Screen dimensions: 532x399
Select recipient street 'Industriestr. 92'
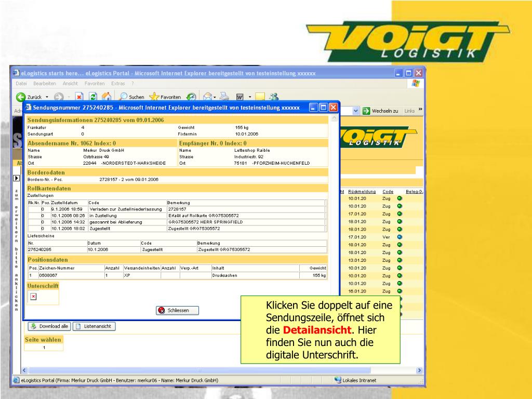(x=249, y=157)
